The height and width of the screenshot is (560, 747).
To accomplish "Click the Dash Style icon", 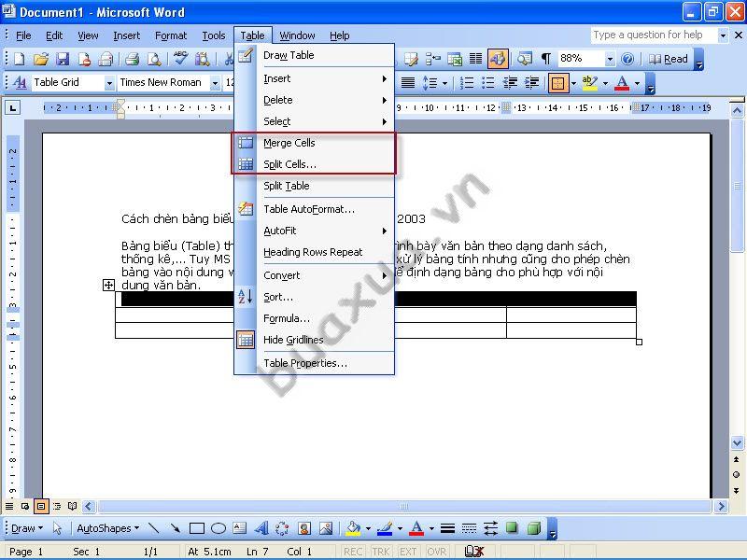I will click(470, 528).
